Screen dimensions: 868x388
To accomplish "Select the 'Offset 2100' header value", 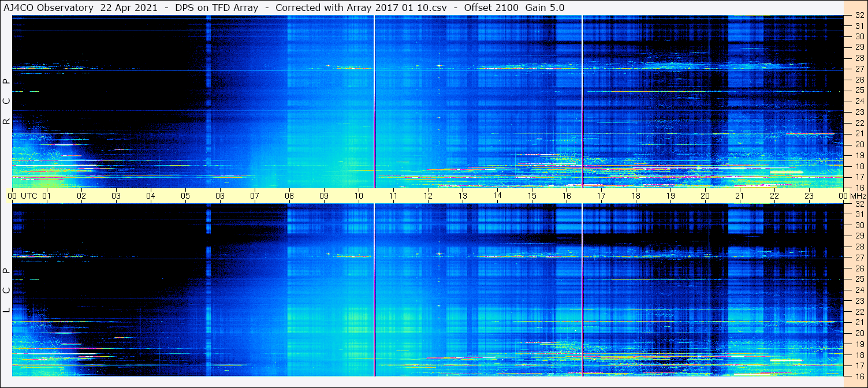I will click(x=491, y=8).
